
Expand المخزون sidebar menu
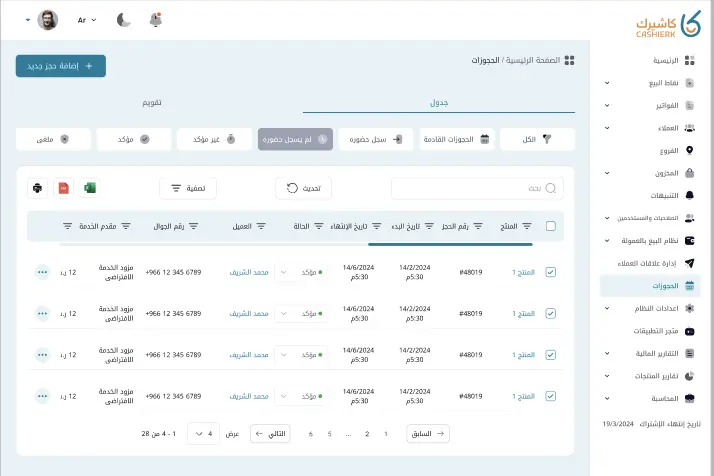(607, 173)
